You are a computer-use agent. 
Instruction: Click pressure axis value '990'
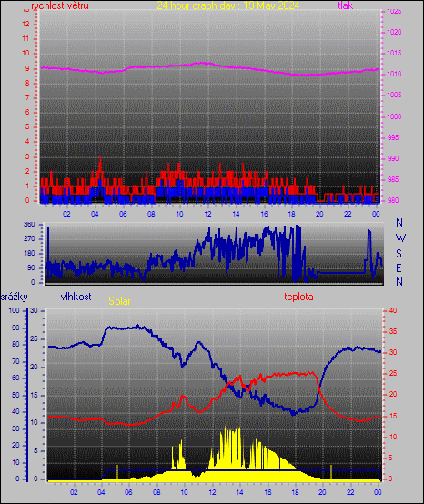coord(393,158)
